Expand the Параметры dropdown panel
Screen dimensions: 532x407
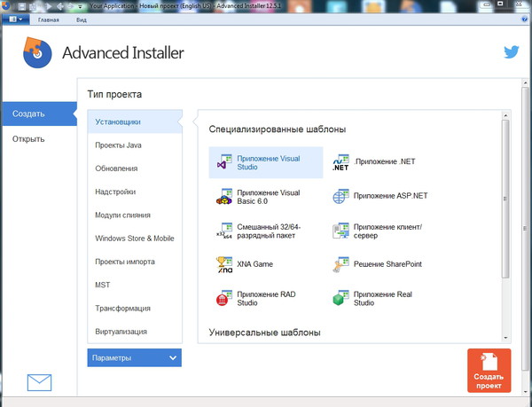(x=135, y=358)
